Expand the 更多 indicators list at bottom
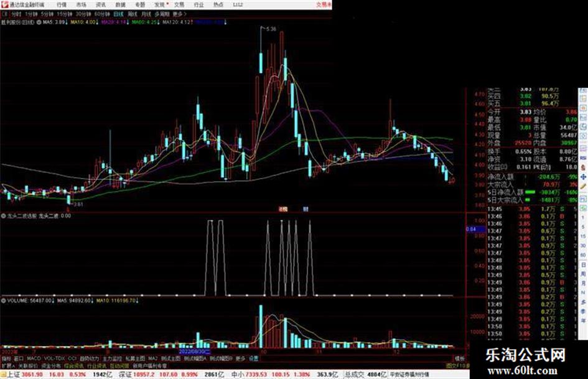Screen dimensions: 588x379 click(x=240, y=358)
